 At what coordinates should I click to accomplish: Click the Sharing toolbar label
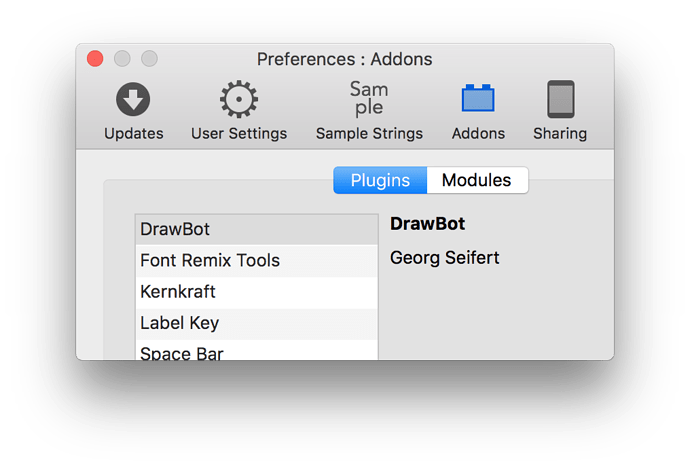pyautogui.click(x=560, y=133)
